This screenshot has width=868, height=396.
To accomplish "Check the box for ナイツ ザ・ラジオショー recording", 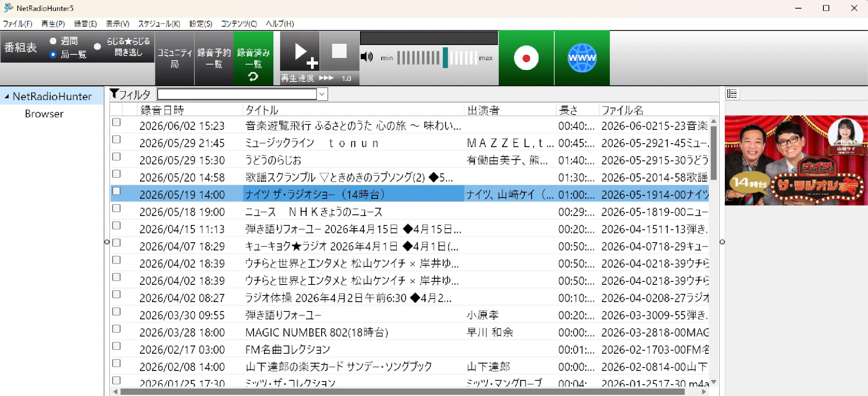I will point(116,191).
